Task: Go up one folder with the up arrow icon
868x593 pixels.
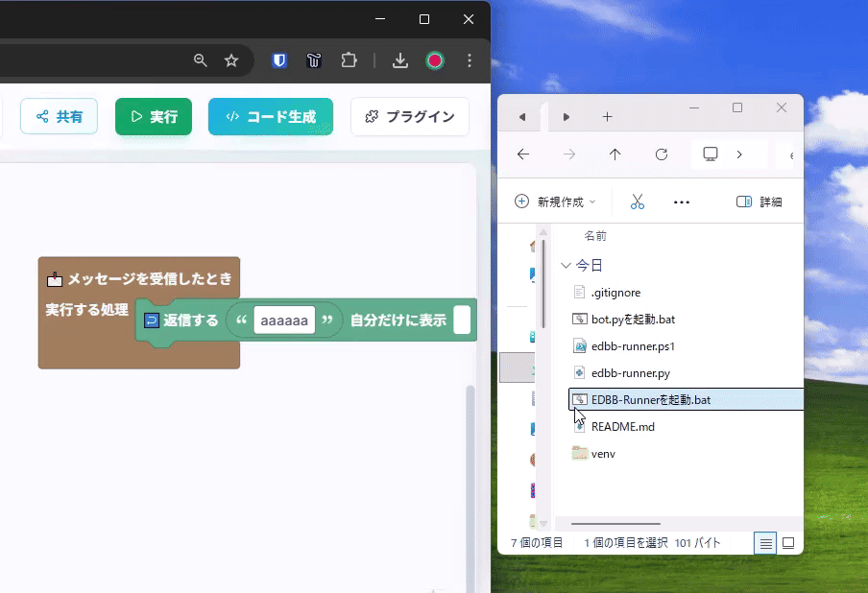Action: pyautogui.click(x=615, y=154)
